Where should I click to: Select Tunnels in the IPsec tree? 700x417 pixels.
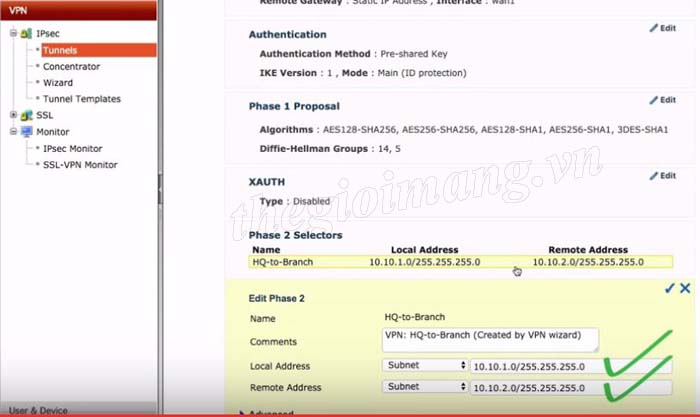(60, 50)
